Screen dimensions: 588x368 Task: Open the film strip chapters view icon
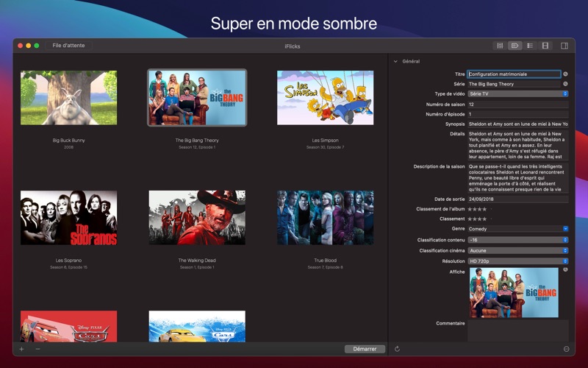tap(545, 46)
